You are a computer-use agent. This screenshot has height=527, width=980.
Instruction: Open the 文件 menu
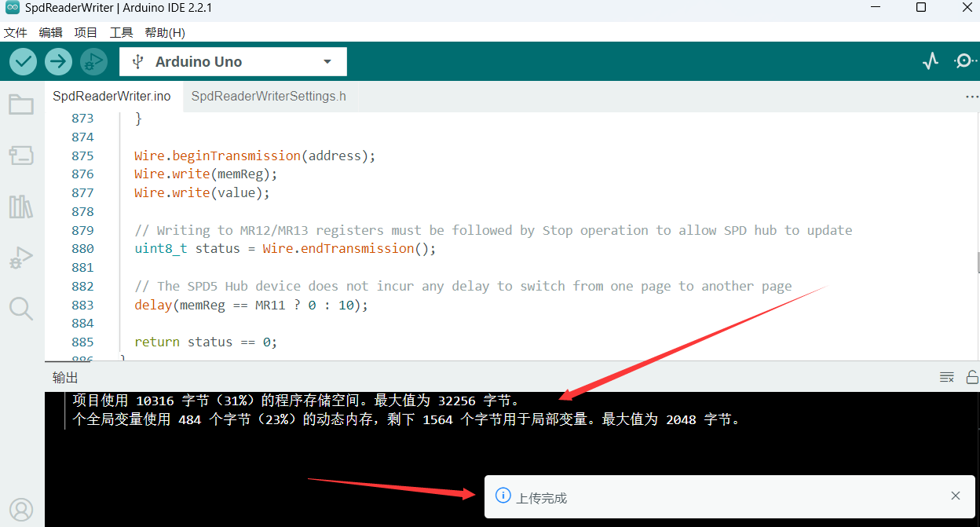[16, 33]
